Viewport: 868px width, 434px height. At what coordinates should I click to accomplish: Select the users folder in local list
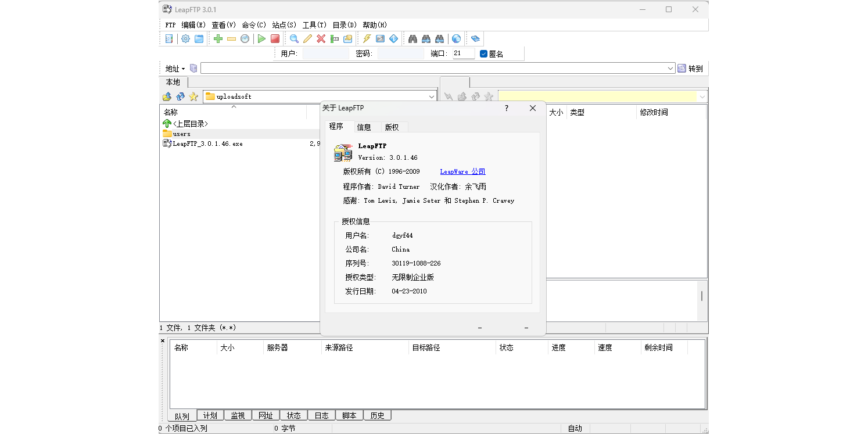181,134
